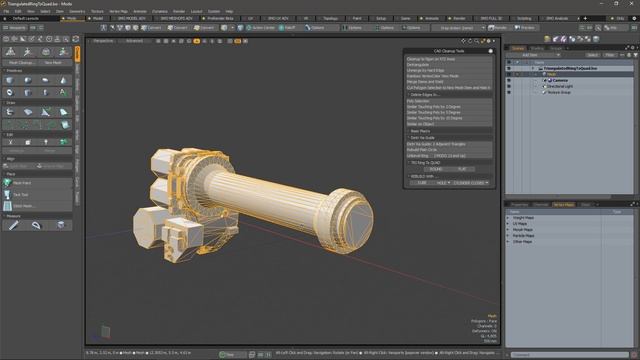Click the ROUND button
This screenshot has height=360, width=640.
click(x=436, y=169)
